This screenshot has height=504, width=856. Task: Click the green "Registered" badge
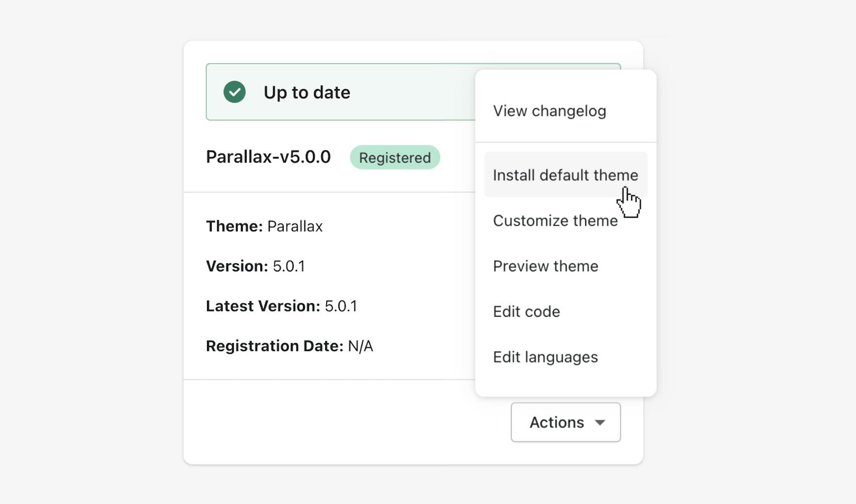395,157
